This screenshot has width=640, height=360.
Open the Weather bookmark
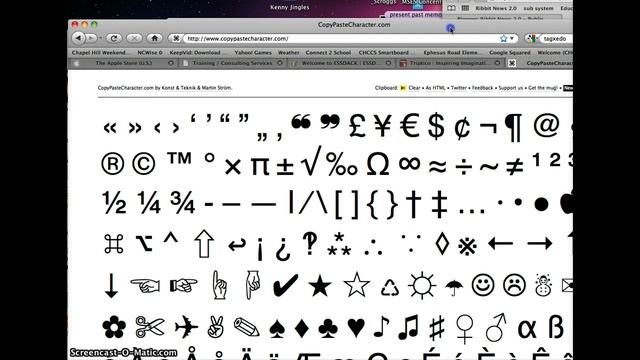288,53
